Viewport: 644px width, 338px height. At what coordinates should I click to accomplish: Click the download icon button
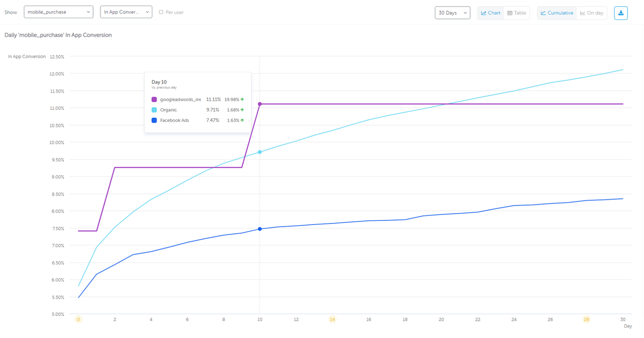click(x=620, y=13)
